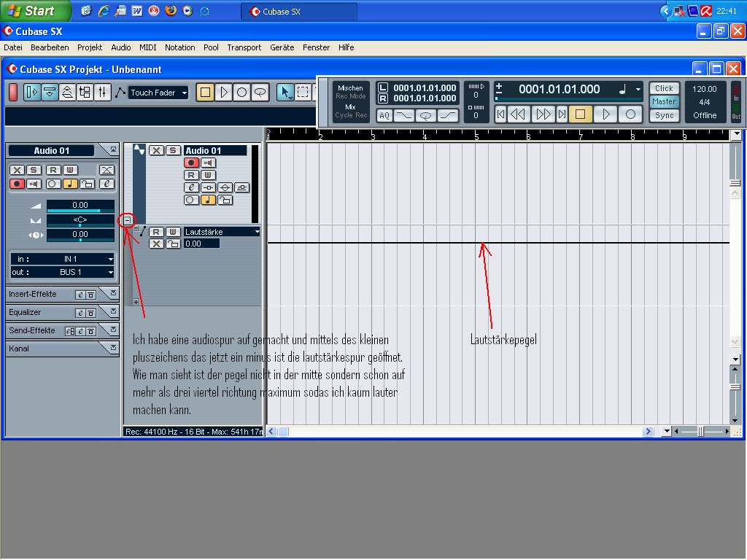Open the Mixer faders toolbar icon

102,92
